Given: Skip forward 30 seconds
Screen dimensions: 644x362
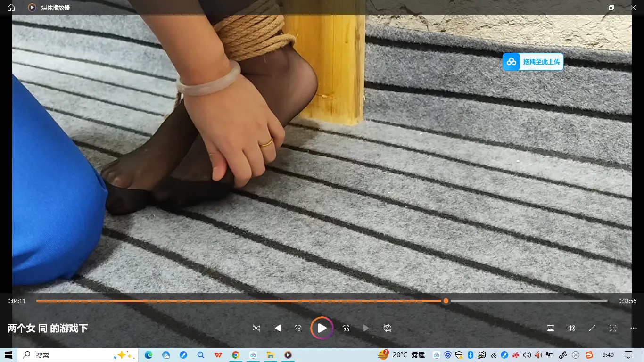Looking at the screenshot, I should 346,328.
